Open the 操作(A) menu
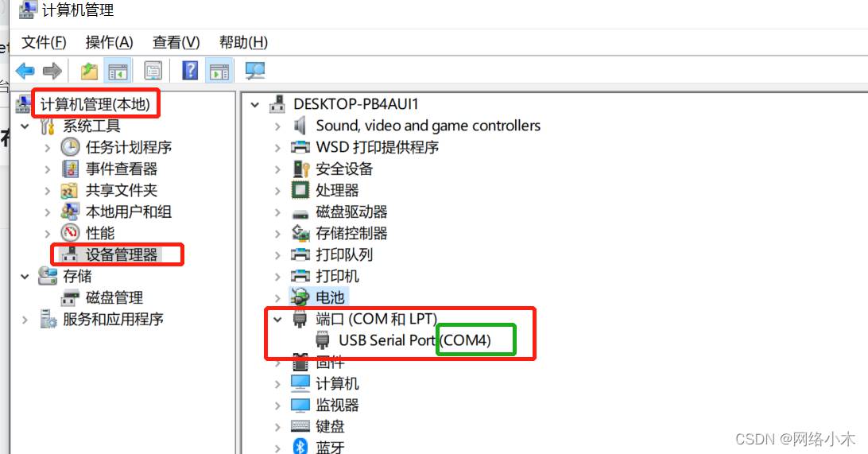Viewport: 868px width, 454px height. click(109, 42)
